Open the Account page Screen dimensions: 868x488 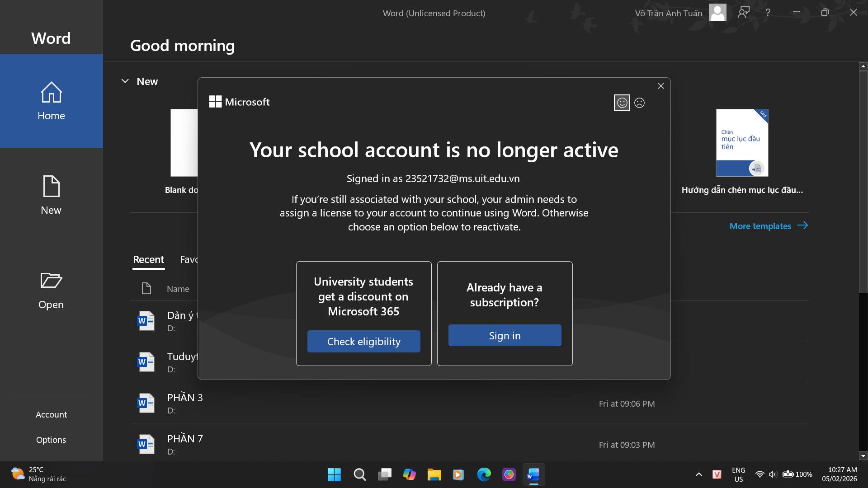pos(51,414)
